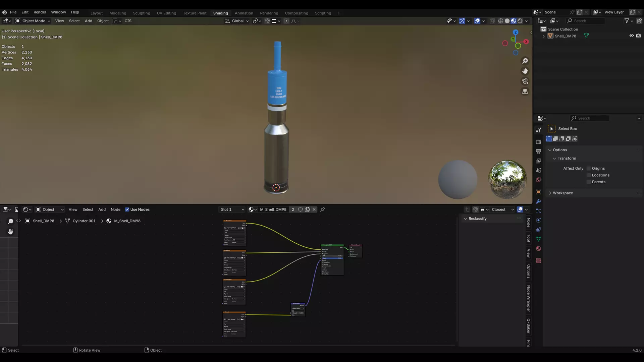Click the GIS menu button
The height and width of the screenshot is (362, 644).
pyautogui.click(x=128, y=21)
